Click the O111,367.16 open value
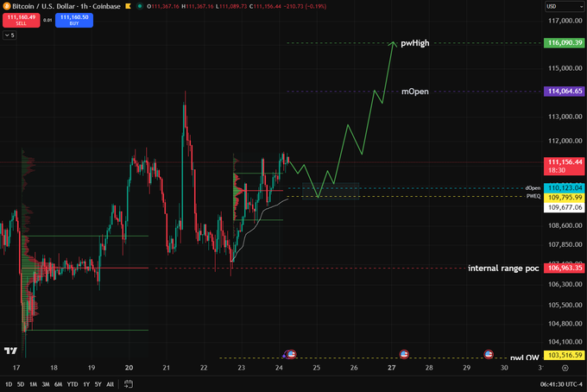The image size is (587, 392). [x=164, y=6]
